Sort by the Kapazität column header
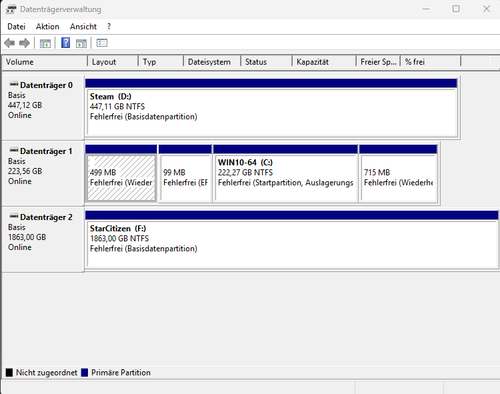 coord(324,62)
